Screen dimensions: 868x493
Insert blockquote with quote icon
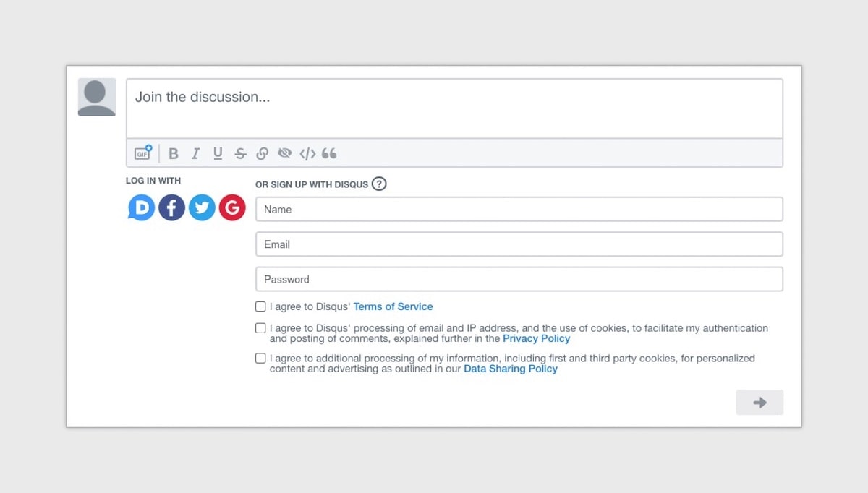click(329, 153)
